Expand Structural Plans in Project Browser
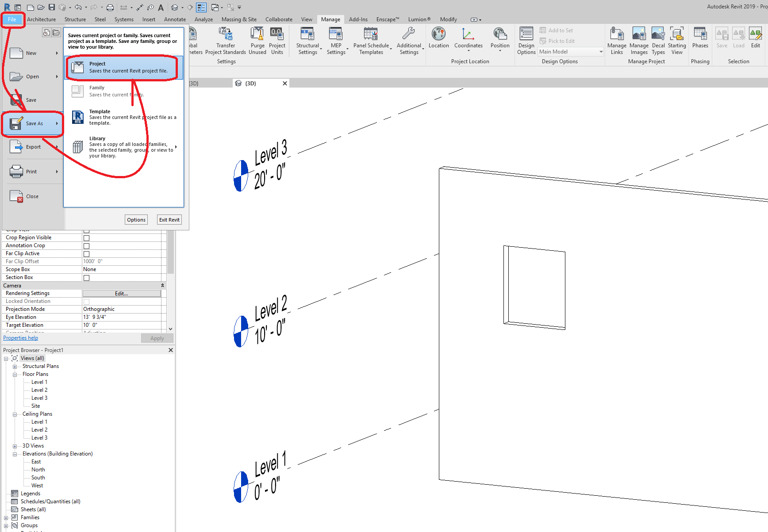The height and width of the screenshot is (532, 768). [15, 366]
